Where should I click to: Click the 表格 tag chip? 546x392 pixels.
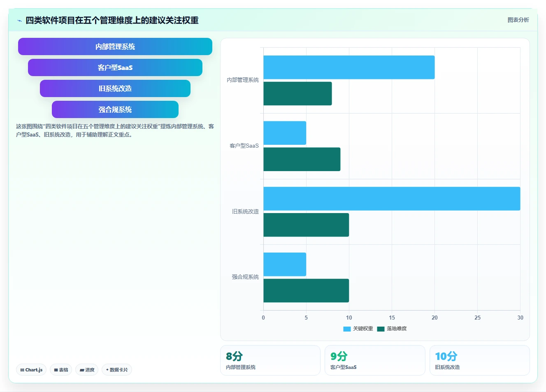[x=61, y=370]
